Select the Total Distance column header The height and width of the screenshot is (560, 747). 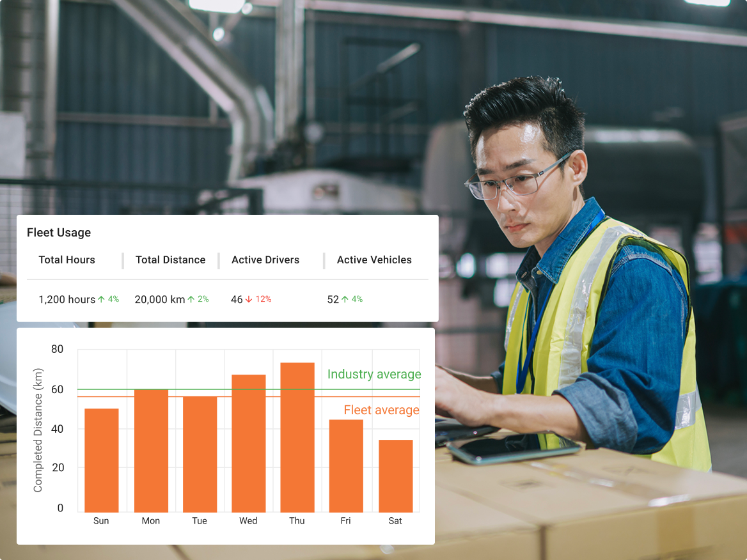click(170, 260)
